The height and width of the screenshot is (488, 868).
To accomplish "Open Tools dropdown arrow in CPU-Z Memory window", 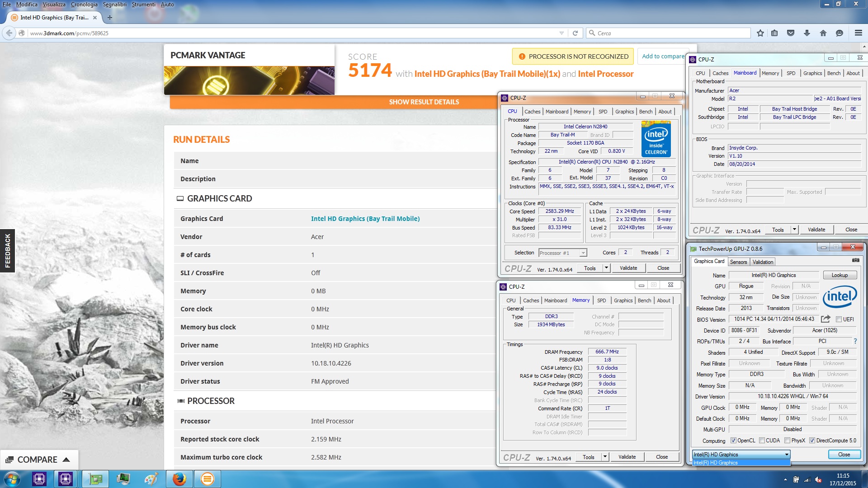I will point(604,457).
